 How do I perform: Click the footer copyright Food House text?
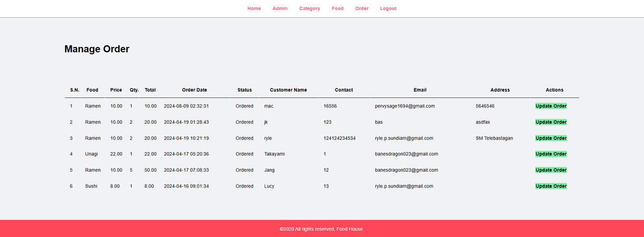coord(321,229)
